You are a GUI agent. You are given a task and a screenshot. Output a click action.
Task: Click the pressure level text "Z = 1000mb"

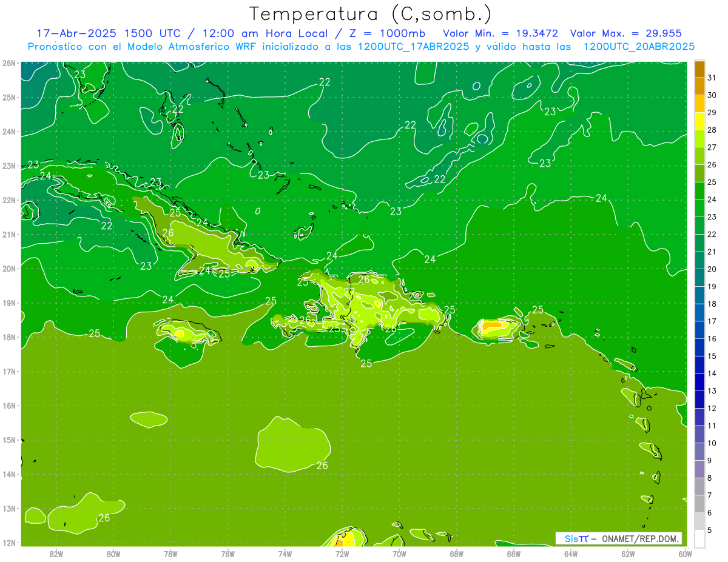click(386, 33)
